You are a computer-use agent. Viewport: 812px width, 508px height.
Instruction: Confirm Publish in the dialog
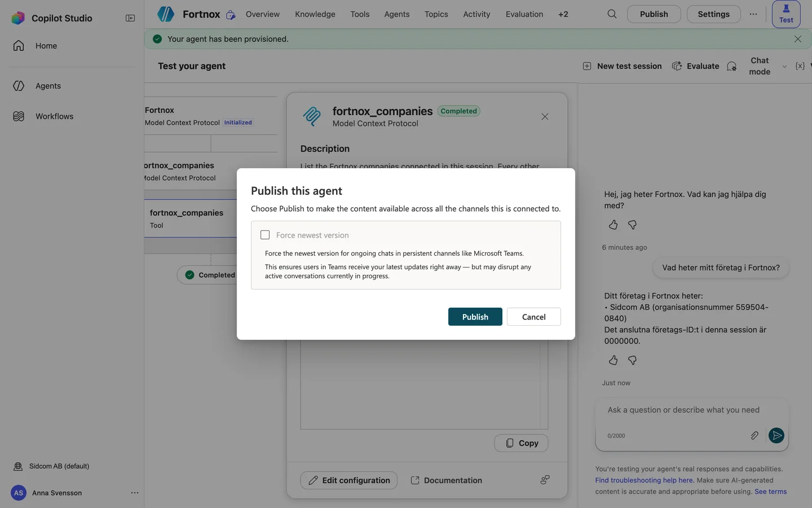coord(475,317)
